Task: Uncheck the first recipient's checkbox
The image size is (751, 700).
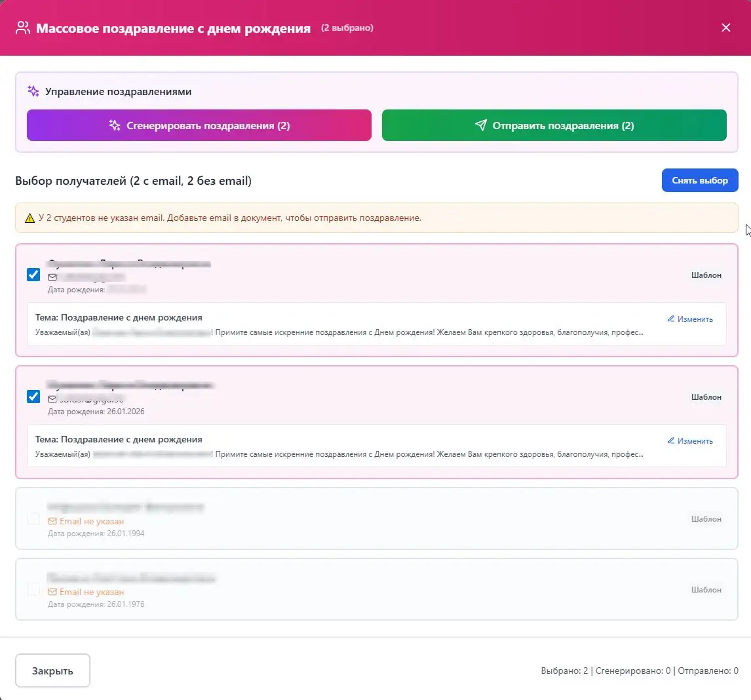Action: 33,275
